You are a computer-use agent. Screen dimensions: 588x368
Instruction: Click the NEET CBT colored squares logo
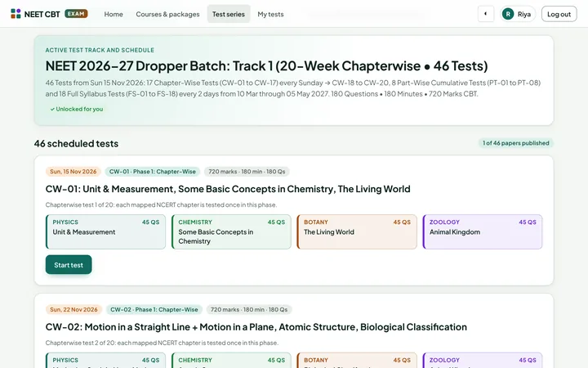pos(16,14)
